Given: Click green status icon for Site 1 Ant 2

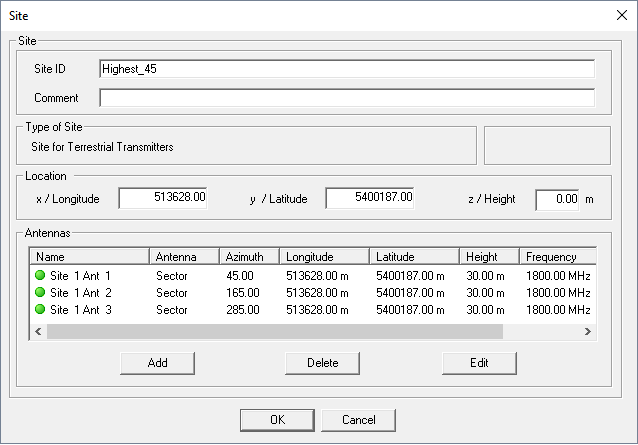Looking at the screenshot, I should point(40,292).
